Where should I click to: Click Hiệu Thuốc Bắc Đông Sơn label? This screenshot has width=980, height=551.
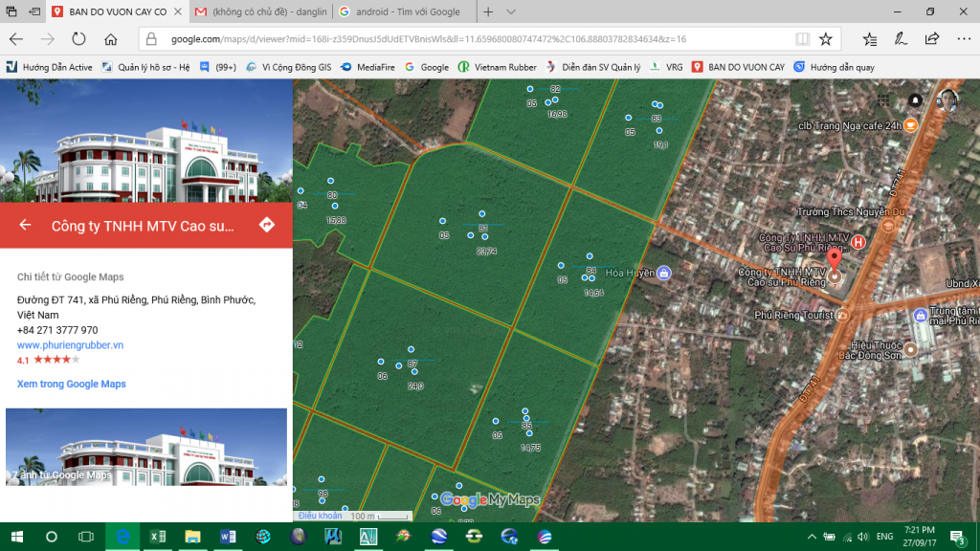point(869,350)
